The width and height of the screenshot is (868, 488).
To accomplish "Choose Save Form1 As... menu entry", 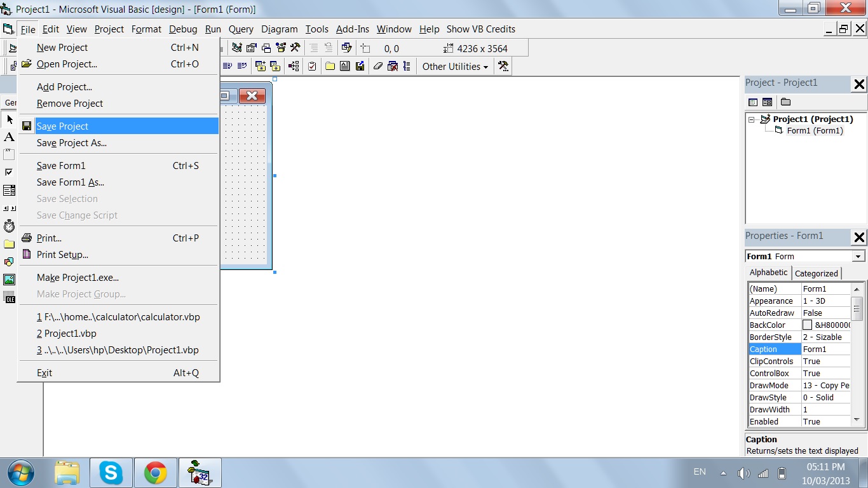I will (x=119, y=182).
